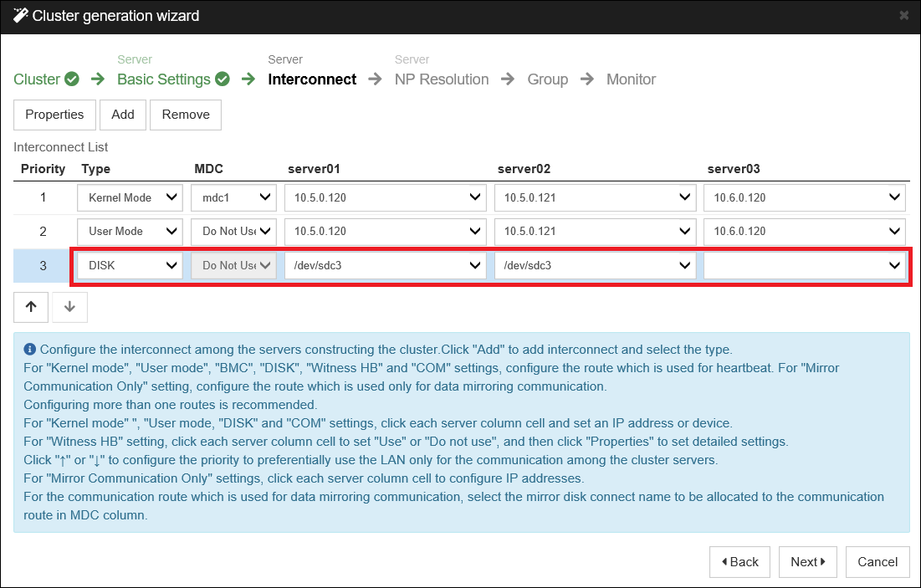Click the down arrow priority button
Viewport: 921px width, 588px height.
69,307
